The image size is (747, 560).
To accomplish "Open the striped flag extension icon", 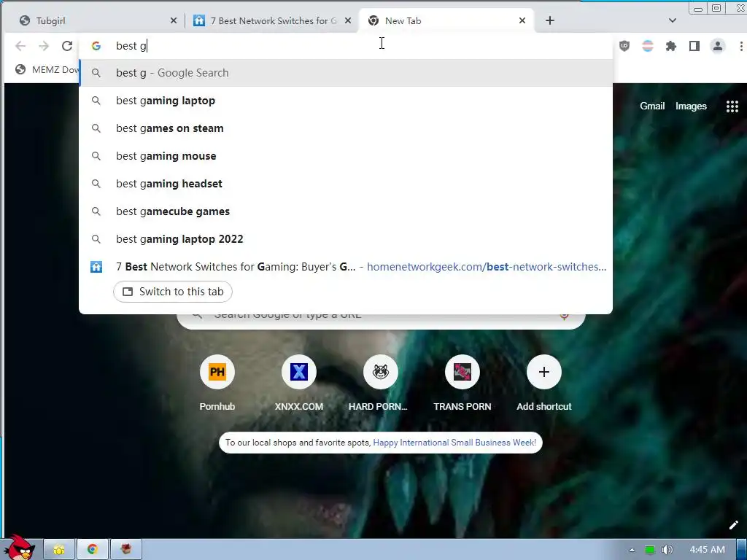I will tap(648, 46).
